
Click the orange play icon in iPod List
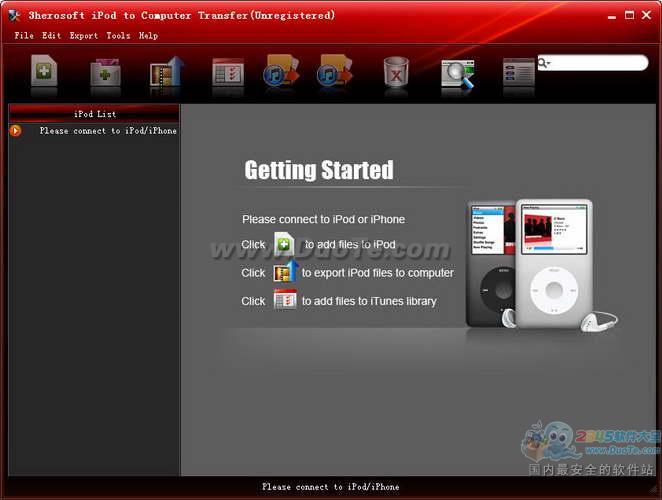pyautogui.click(x=16, y=131)
